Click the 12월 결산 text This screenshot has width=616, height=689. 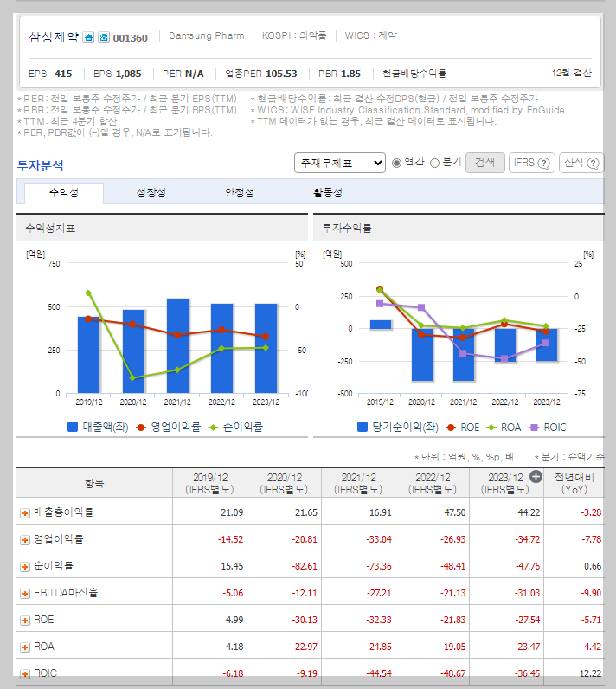point(572,73)
